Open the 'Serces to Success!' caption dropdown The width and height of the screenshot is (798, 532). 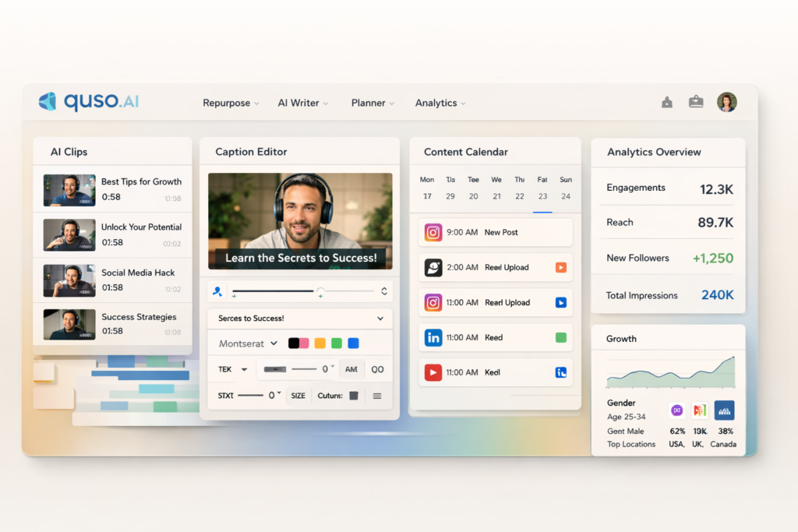299,318
